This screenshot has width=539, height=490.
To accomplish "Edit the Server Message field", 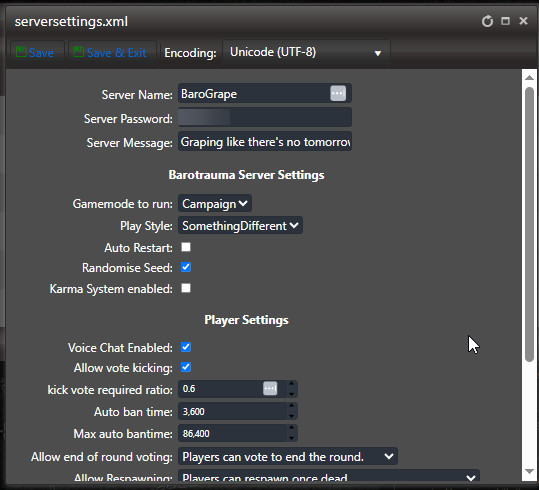I will pyautogui.click(x=265, y=142).
